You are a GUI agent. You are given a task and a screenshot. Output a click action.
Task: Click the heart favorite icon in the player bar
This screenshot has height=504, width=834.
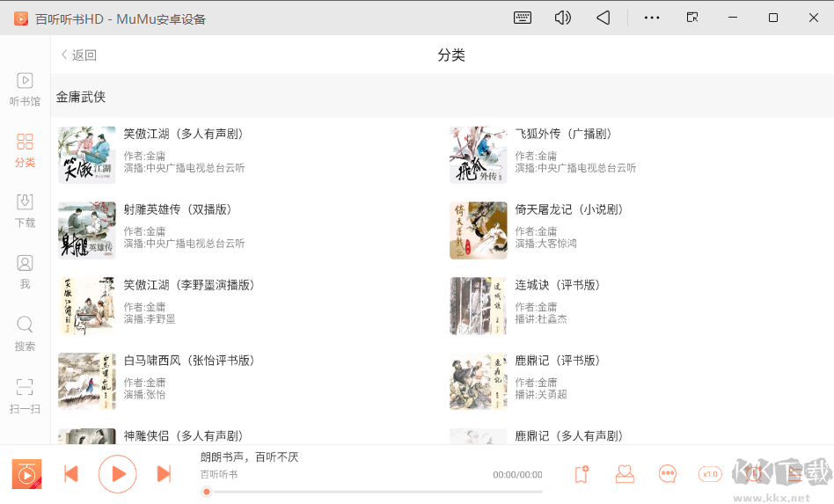coord(625,474)
